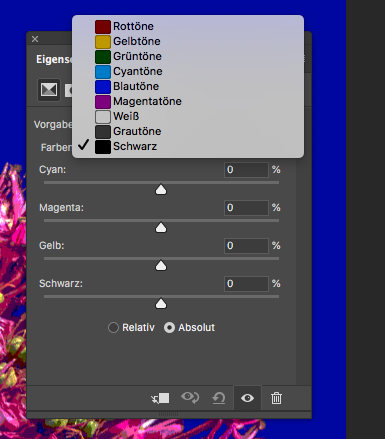Choose Rottöne from the color list
The image size is (385, 439).
188,26
